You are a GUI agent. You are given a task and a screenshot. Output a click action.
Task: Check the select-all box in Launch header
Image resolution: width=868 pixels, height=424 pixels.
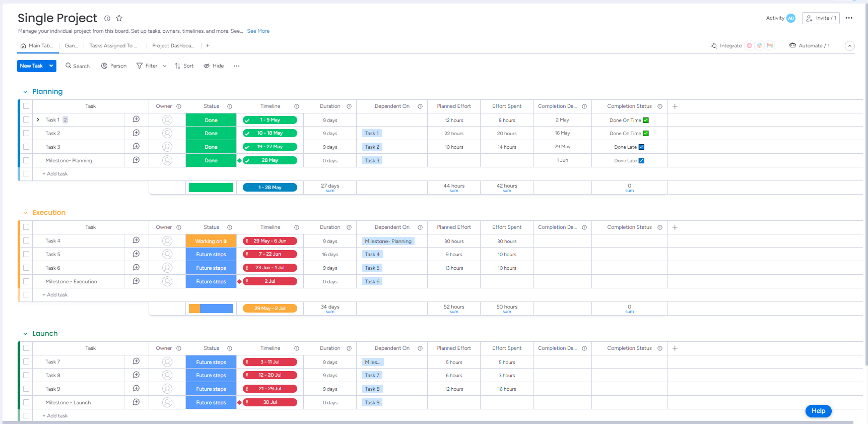(26, 348)
